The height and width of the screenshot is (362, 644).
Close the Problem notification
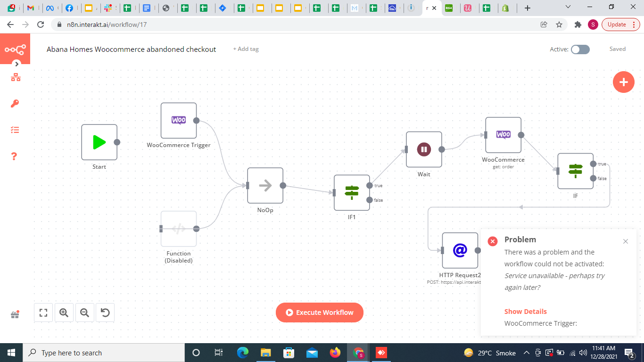(626, 241)
